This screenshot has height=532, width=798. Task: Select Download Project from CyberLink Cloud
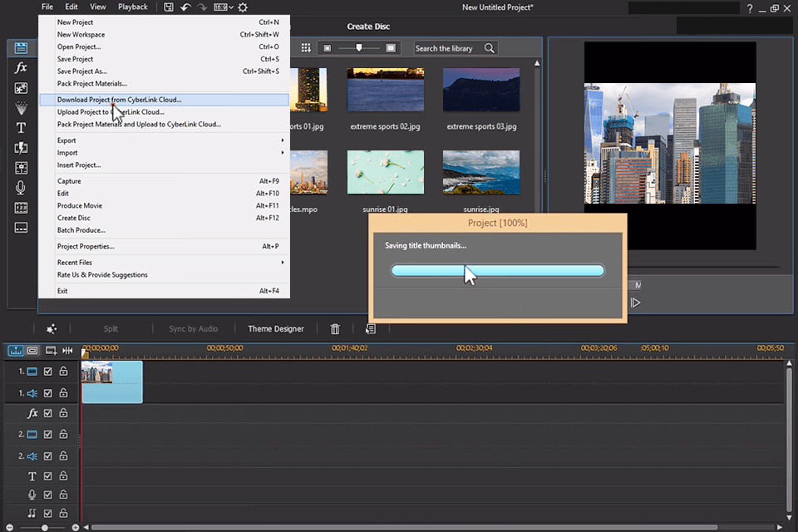click(119, 100)
